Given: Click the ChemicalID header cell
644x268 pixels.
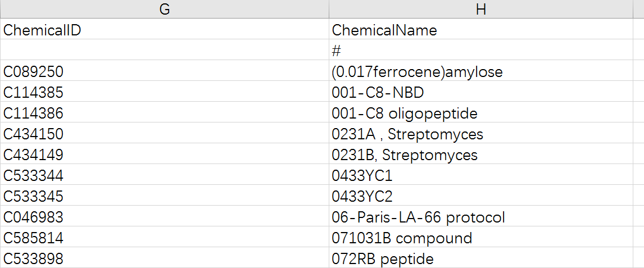Looking at the screenshot, I should pos(164,29).
